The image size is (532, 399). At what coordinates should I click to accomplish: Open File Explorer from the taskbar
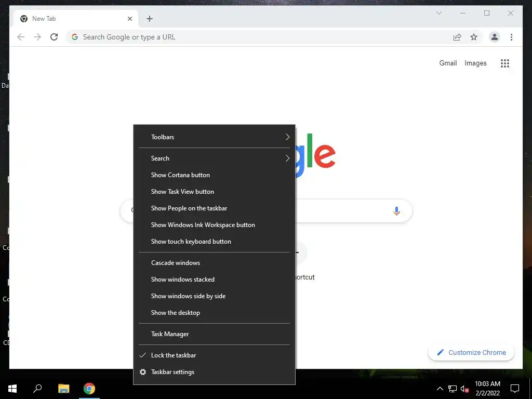63,389
